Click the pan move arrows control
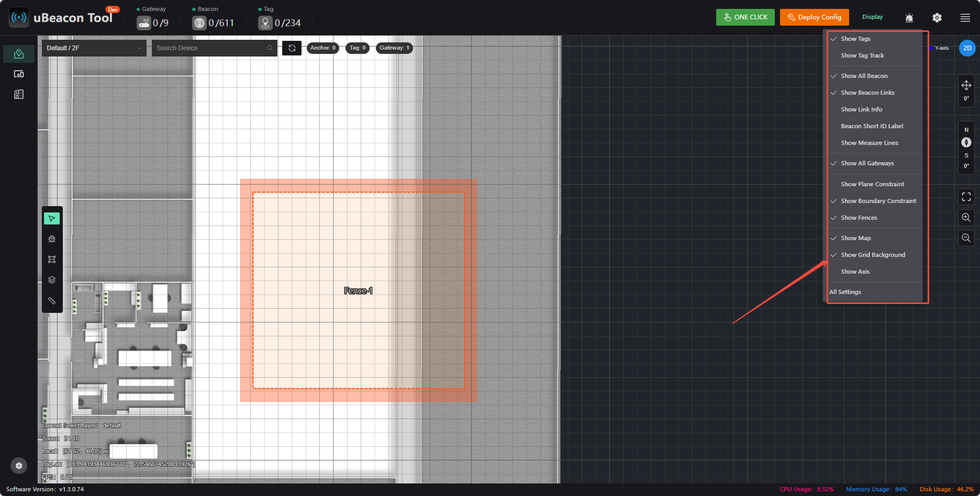Viewport: 980px width, 496px height. tap(966, 85)
